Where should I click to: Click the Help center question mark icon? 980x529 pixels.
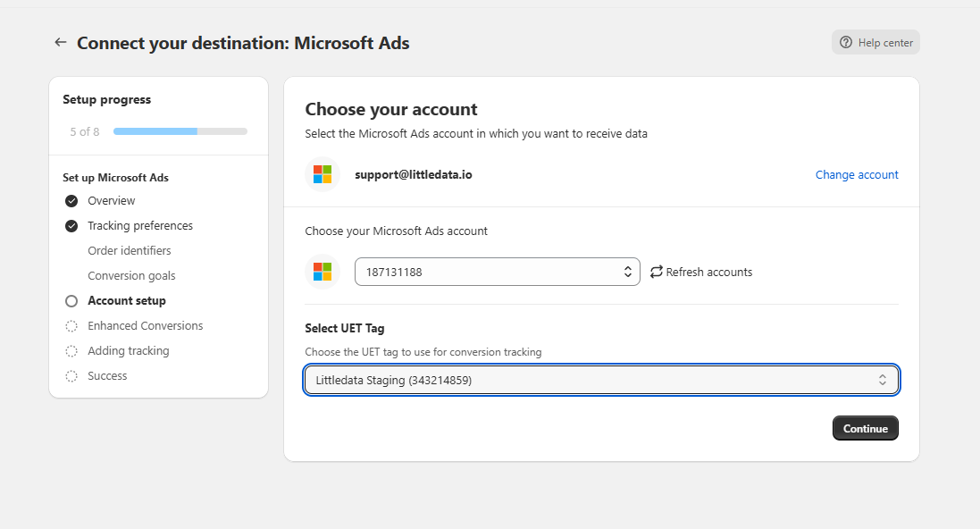coord(845,43)
